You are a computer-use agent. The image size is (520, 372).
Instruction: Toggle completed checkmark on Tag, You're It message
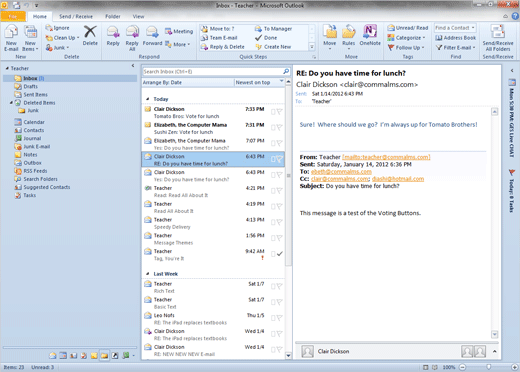tap(280, 254)
